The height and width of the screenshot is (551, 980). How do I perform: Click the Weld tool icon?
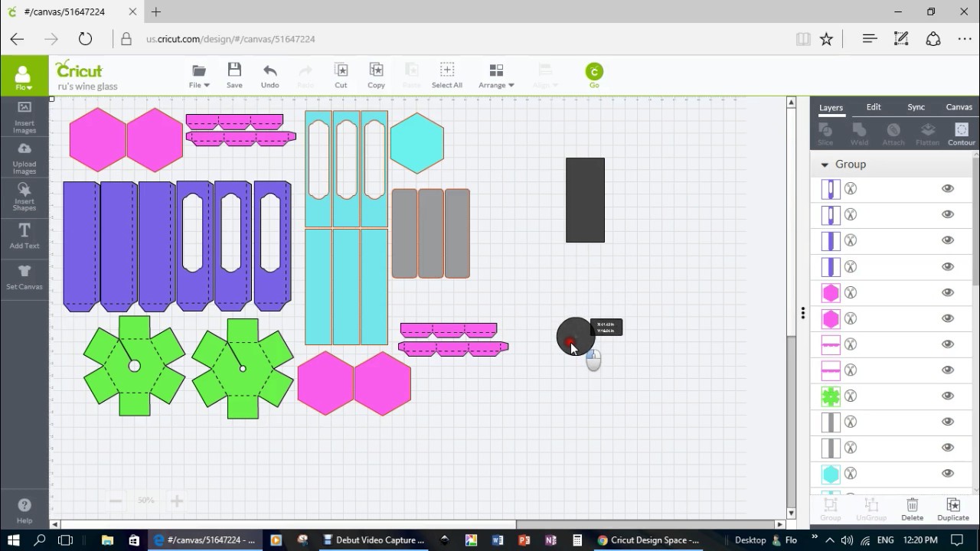[x=859, y=134]
